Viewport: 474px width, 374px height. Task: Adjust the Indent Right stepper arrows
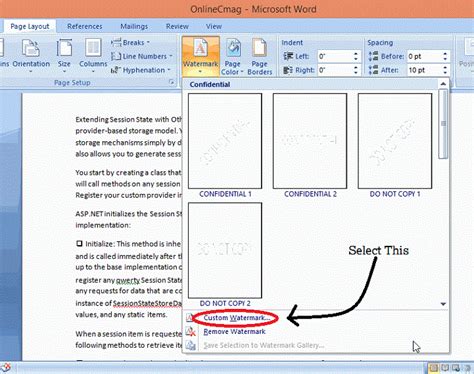[356, 70]
